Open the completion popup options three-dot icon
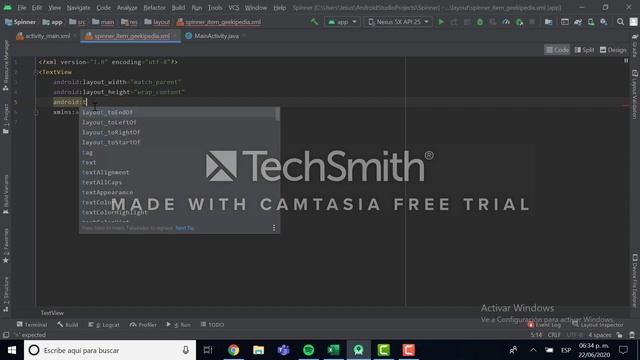 click(x=274, y=228)
